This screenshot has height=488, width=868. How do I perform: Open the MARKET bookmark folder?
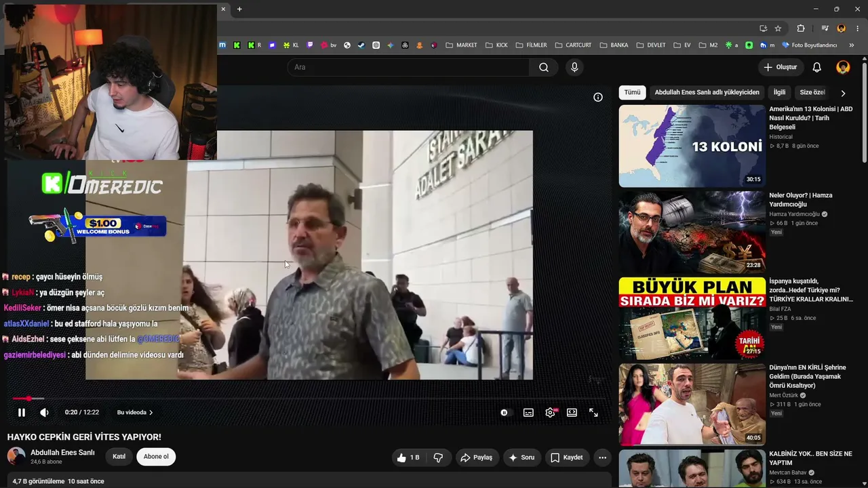click(x=461, y=45)
